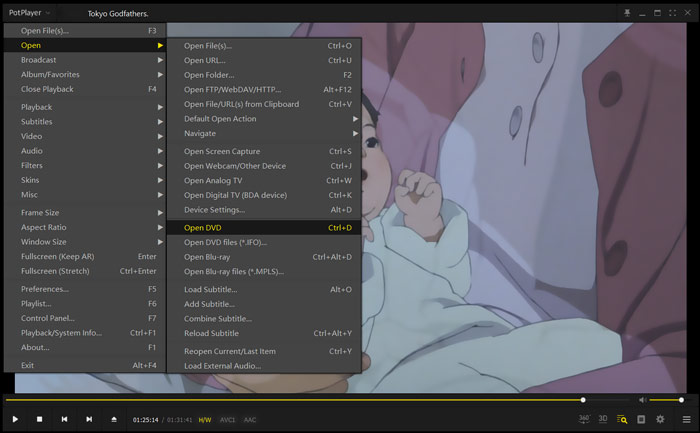Select Open Digital TV (BDA device)
The image size is (700, 433).
[x=264, y=195]
